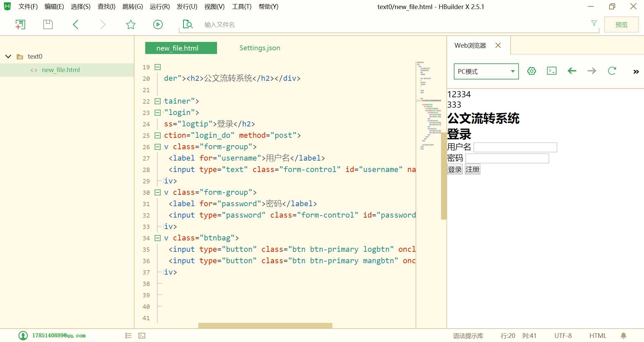
Task: Open the 工具(T) menu
Action: click(x=241, y=7)
